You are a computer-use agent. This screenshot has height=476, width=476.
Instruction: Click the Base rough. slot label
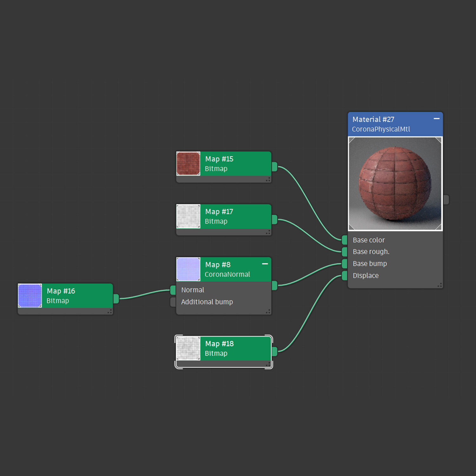click(x=371, y=252)
